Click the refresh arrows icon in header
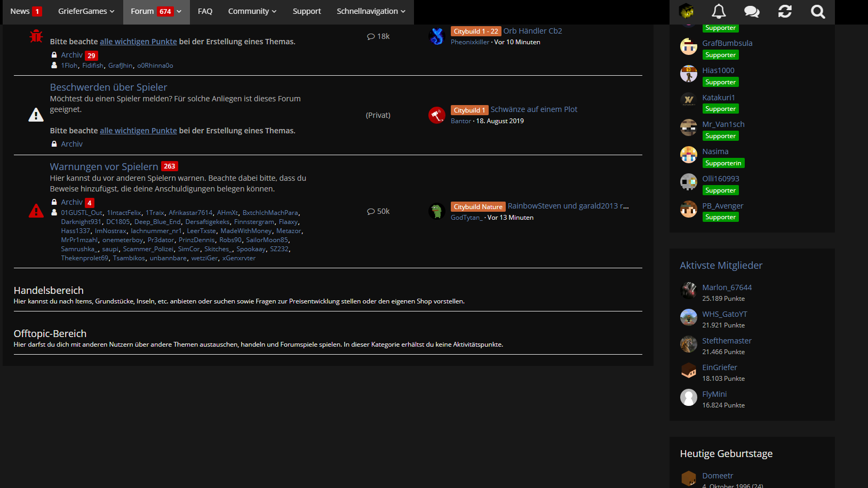 (x=785, y=11)
